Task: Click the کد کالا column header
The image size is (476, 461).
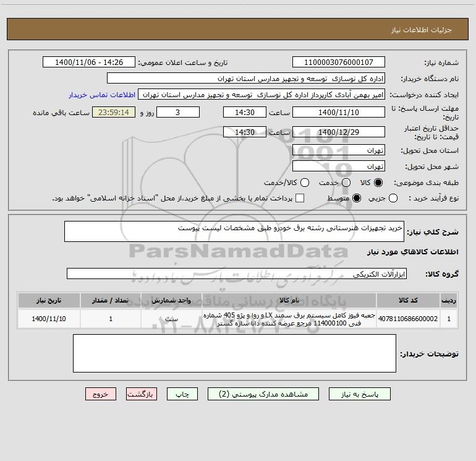Action: tap(408, 300)
